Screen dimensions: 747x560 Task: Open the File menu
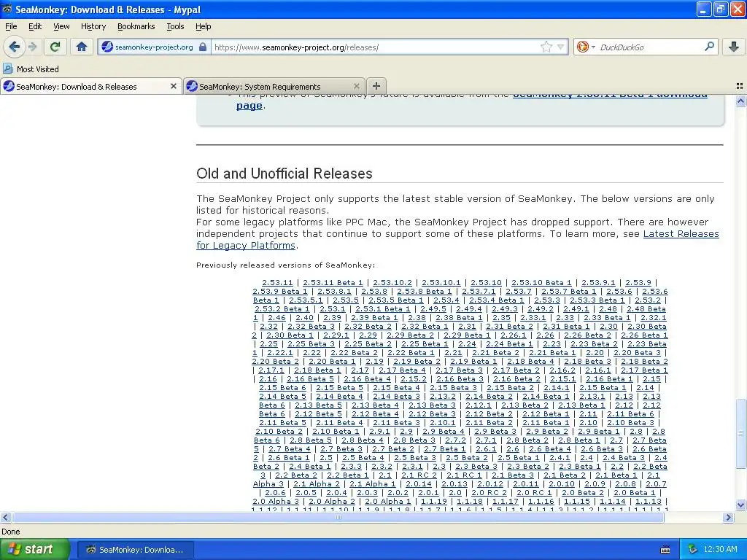point(11,27)
